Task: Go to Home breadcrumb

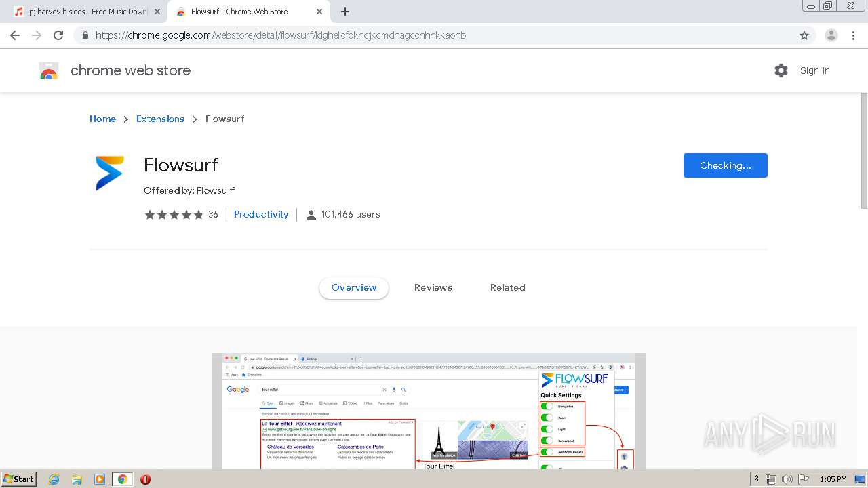Action: [x=102, y=119]
